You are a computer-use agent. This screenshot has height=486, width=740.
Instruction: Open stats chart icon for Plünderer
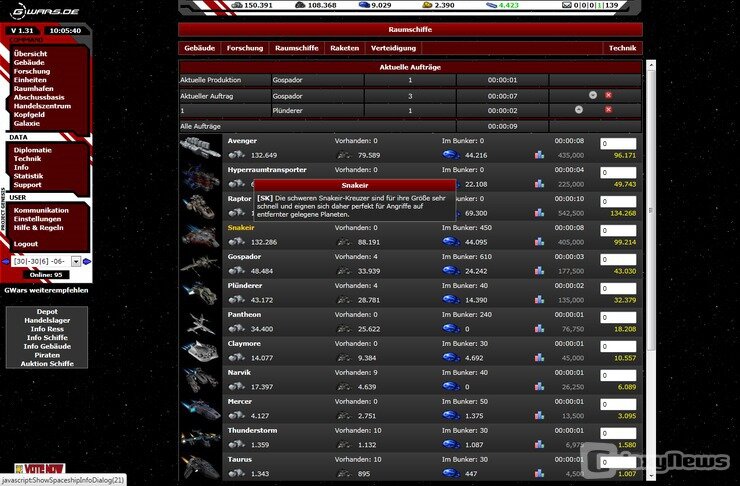click(x=539, y=300)
